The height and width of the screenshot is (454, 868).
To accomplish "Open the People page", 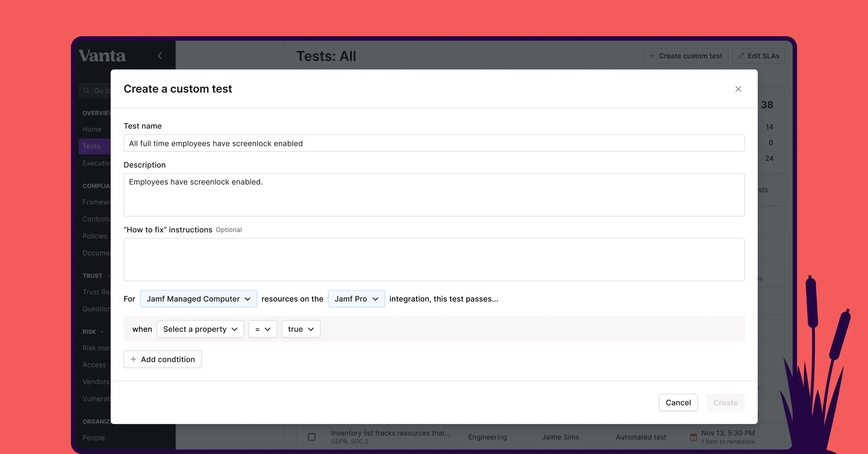I will [x=93, y=437].
